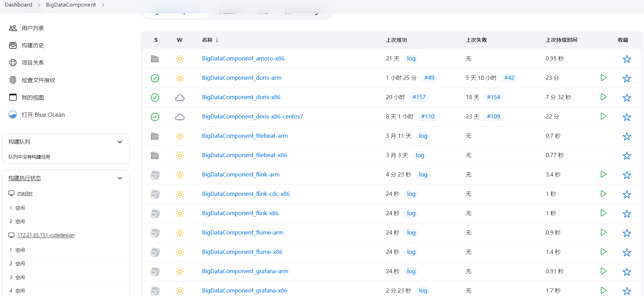This screenshot has width=644, height=296.
Task: Open log of BigDataComponent_flink-cdc-x86
Action: tap(411, 194)
